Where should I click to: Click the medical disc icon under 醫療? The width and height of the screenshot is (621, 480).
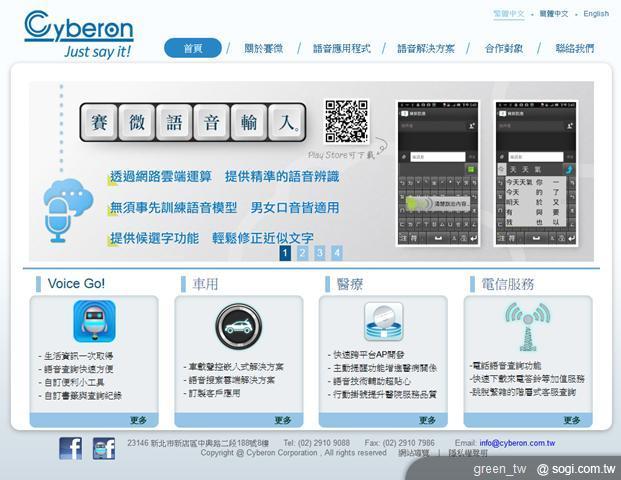pyautogui.click(x=383, y=321)
